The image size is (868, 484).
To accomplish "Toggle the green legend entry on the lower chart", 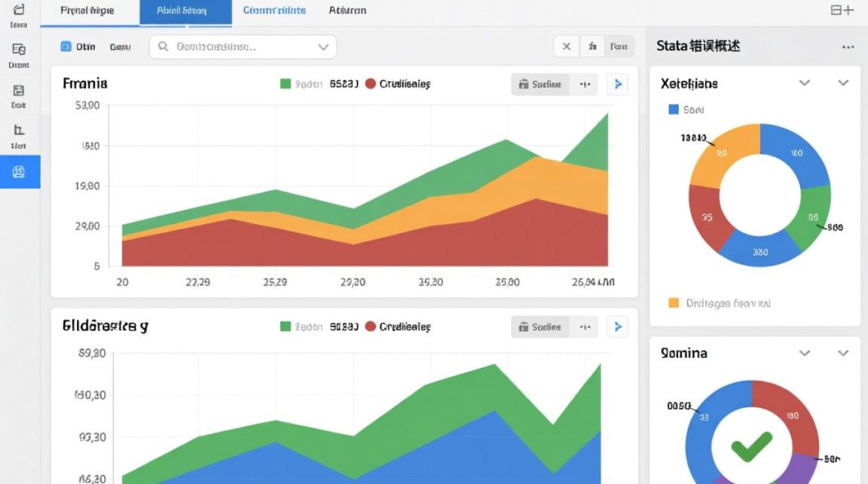I will point(302,327).
